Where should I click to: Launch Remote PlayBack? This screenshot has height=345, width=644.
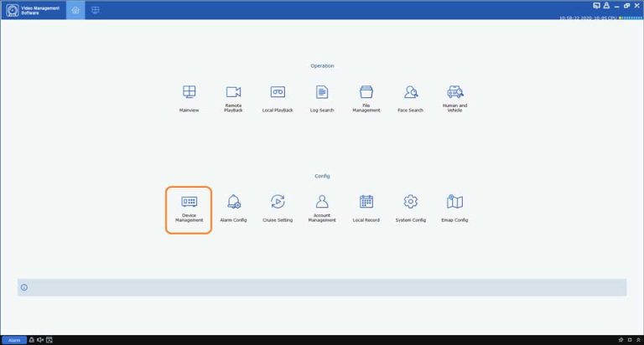233,92
